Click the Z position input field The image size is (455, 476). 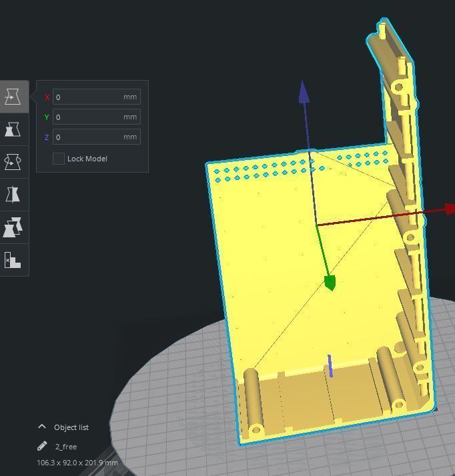(x=97, y=137)
